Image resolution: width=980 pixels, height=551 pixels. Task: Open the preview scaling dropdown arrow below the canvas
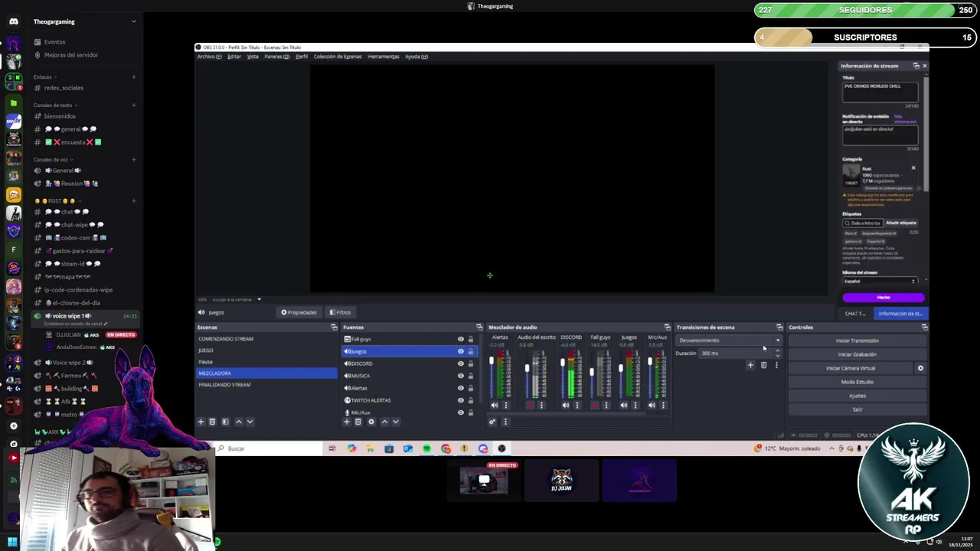(259, 299)
